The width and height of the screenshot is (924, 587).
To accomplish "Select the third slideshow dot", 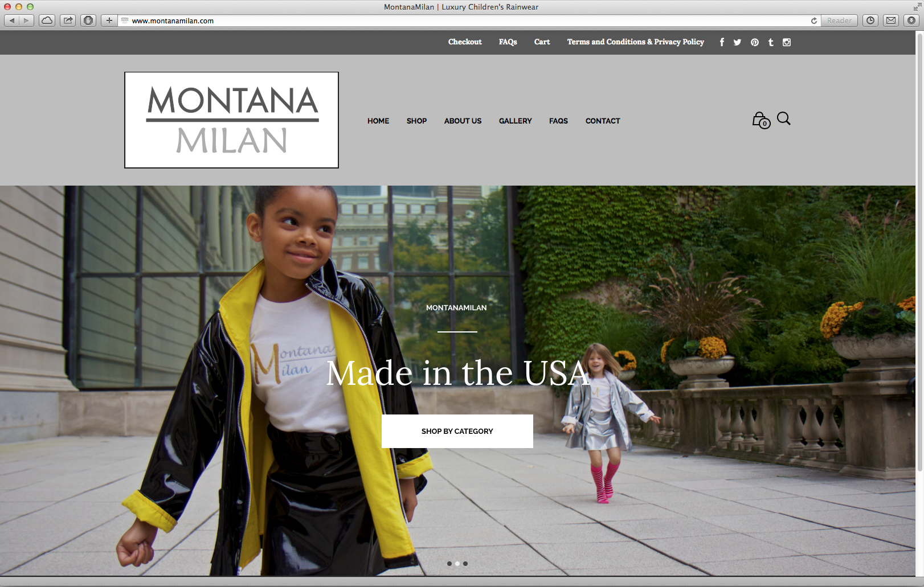I will point(465,564).
